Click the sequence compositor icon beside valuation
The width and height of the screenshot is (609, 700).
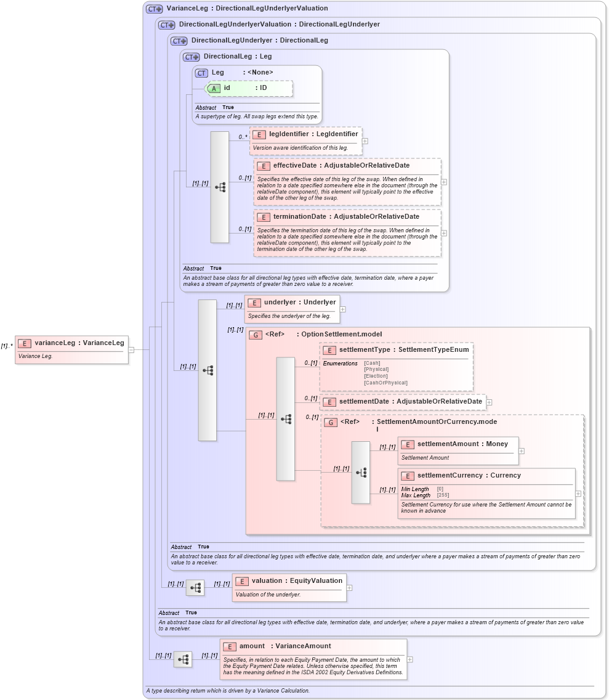click(x=195, y=587)
